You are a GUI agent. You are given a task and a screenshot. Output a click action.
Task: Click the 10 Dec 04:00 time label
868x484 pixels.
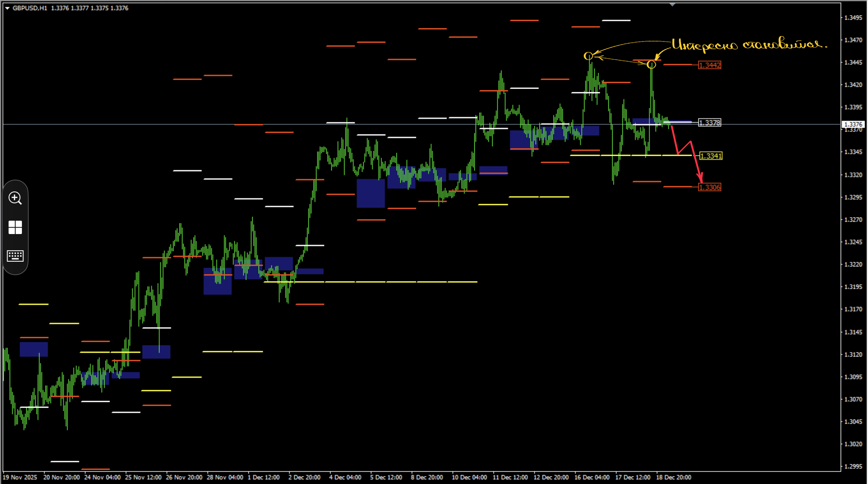click(x=469, y=477)
